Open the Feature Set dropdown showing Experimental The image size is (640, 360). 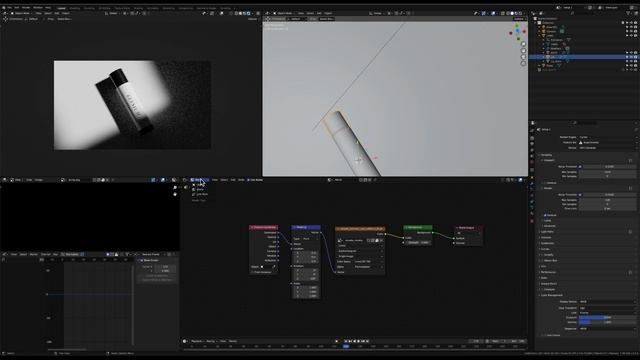(607, 142)
